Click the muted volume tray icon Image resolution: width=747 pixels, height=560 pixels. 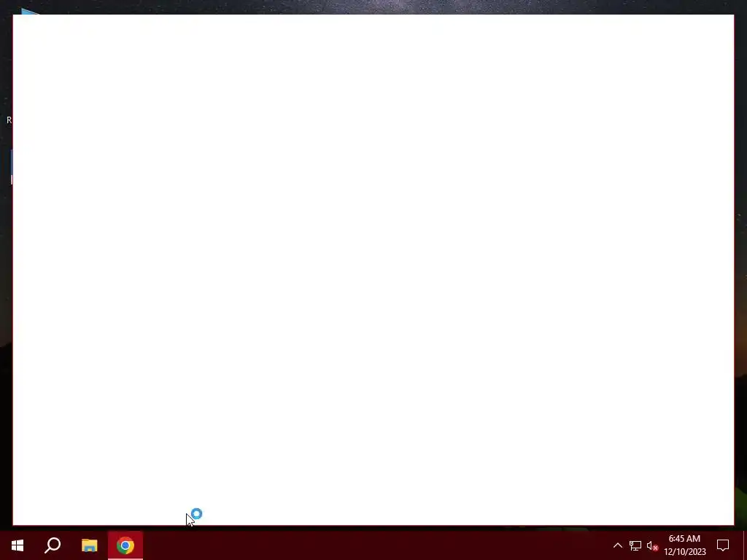pyautogui.click(x=652, y=545)
